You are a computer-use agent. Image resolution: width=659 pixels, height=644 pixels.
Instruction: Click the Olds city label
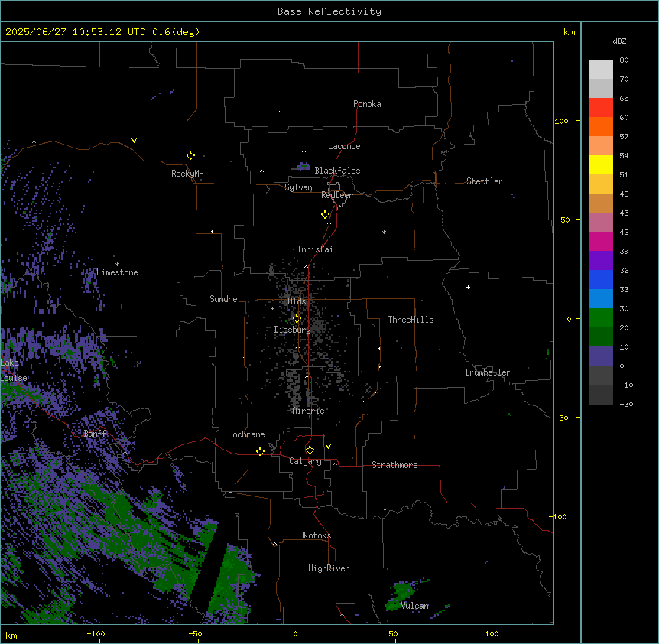[297, 301]
